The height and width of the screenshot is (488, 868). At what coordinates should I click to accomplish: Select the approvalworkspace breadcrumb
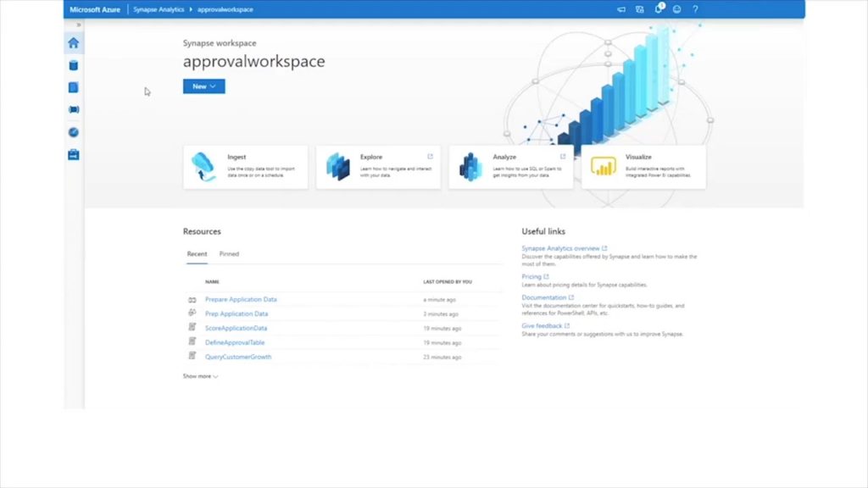[x=225, y=9]
